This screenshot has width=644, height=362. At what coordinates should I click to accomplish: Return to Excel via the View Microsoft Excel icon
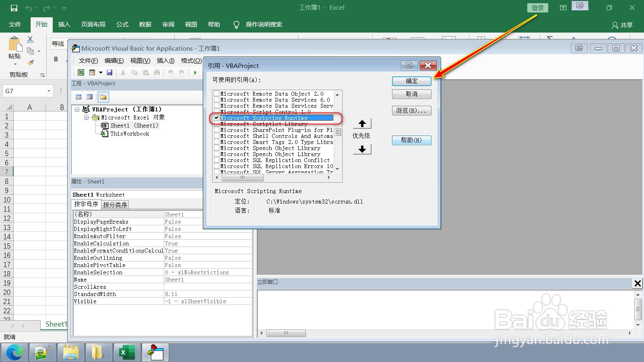click(81, 72)
